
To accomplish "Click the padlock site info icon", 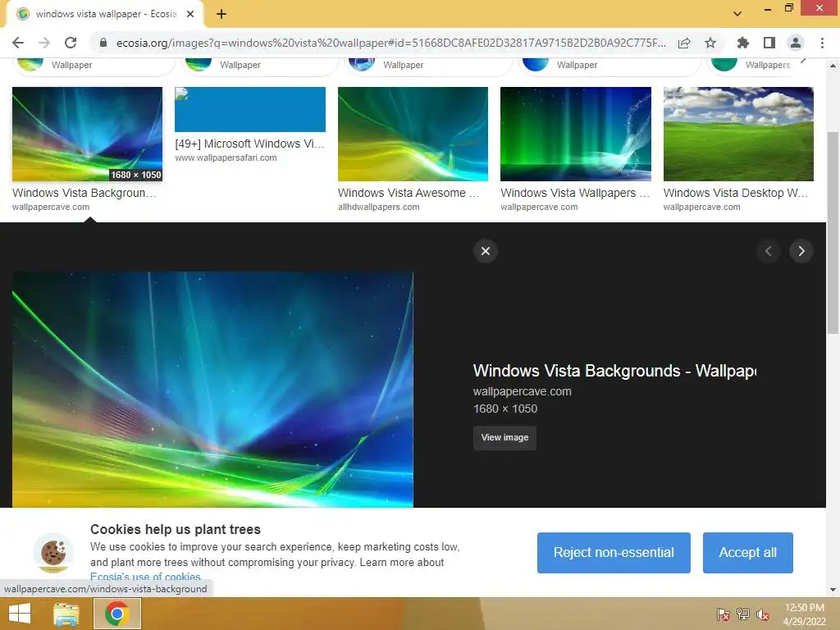I will (x=103, y=43).
